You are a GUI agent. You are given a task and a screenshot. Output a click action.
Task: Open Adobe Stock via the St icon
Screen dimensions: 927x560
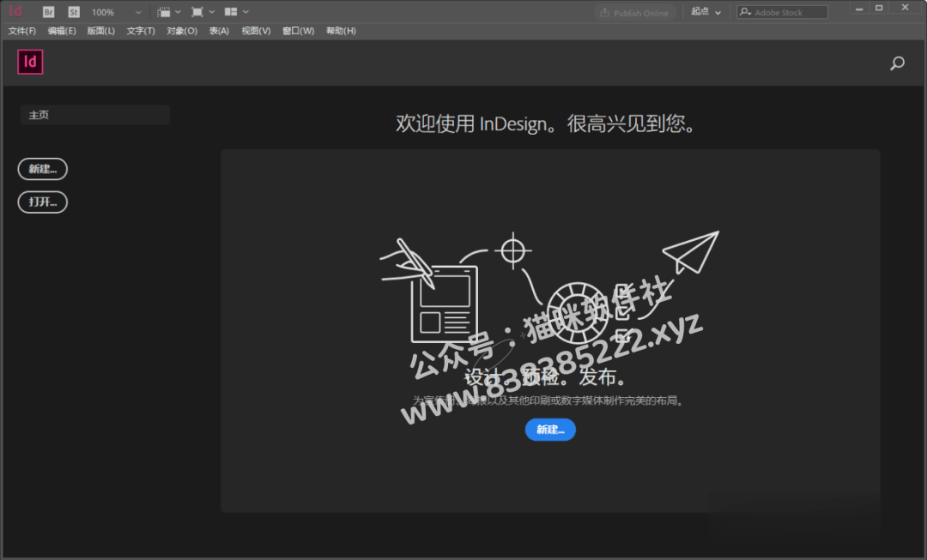pos(73,12)
